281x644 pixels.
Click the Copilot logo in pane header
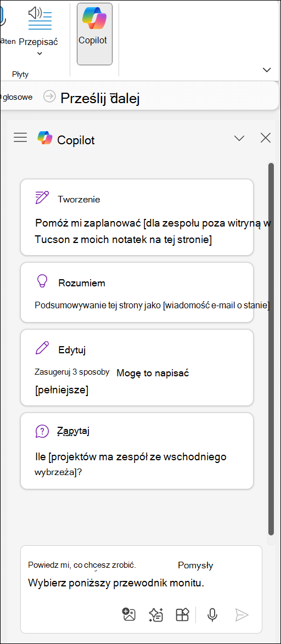[45, 138]
